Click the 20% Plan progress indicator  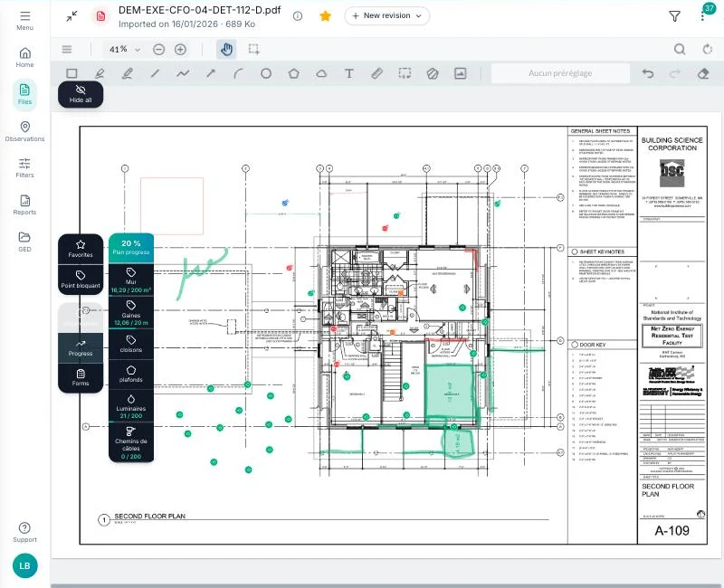tap(131, 247)
